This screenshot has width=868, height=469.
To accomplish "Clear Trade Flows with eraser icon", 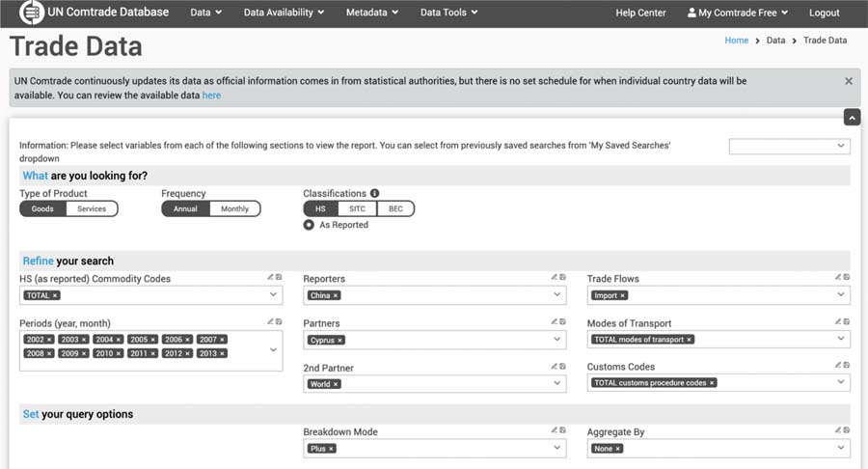I will (838, 277).
